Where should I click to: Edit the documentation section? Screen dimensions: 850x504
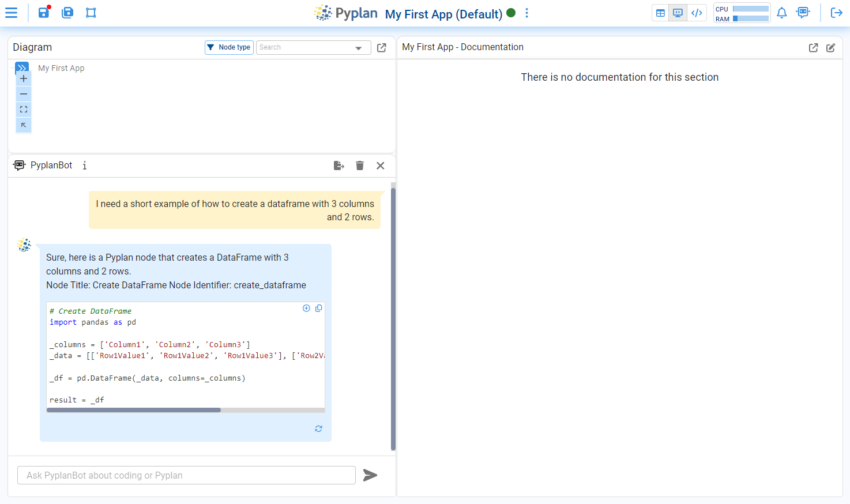tap(831, 48)
